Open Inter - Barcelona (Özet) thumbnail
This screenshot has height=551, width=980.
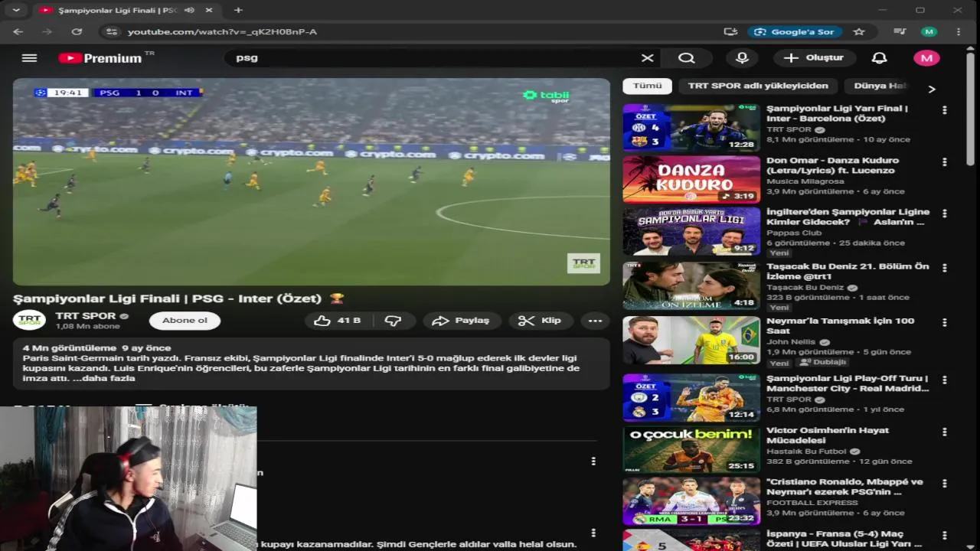coord(691,128)
